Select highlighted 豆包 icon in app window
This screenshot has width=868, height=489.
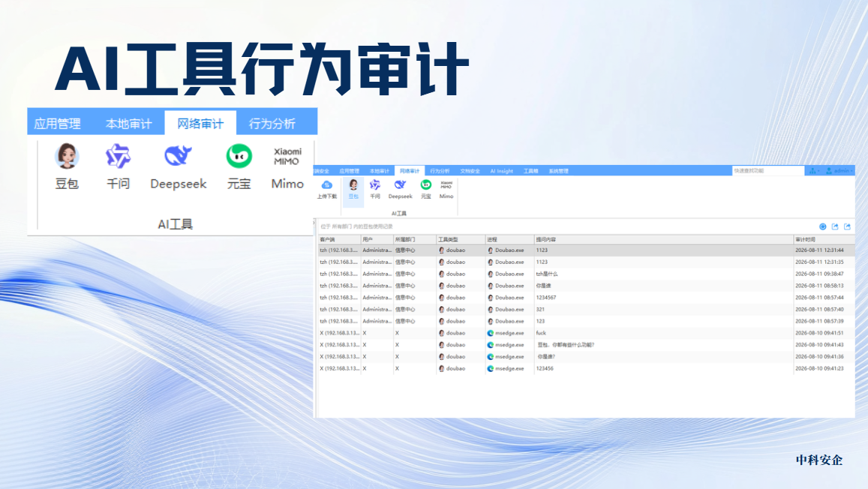(353, 184)
